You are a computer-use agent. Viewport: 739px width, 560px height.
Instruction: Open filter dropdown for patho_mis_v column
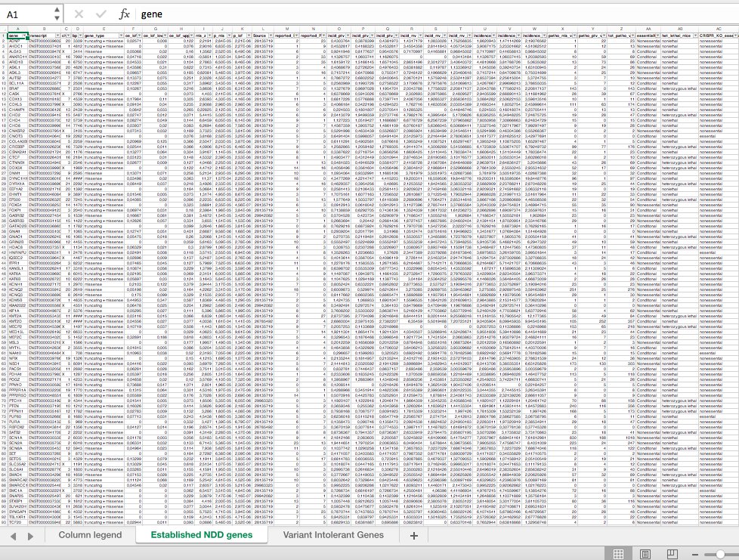574,36
